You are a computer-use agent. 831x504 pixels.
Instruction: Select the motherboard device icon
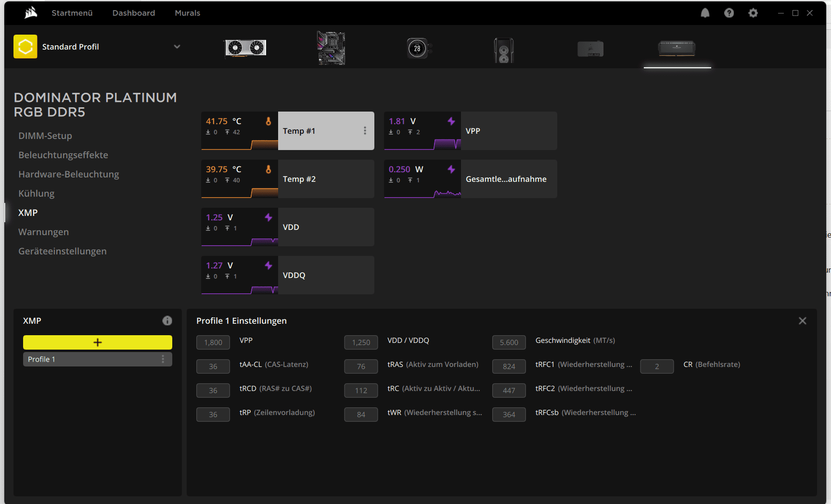coord(331,48)
